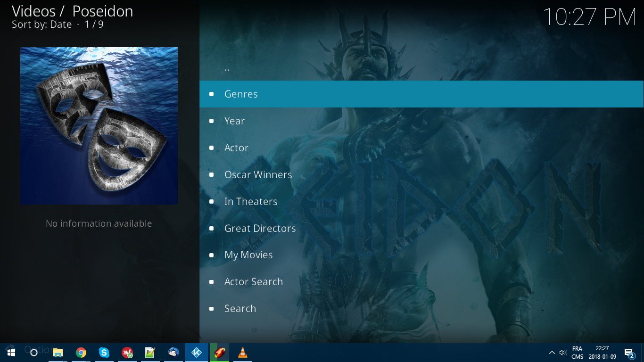Click the theater masks thumbnail image
This screenshot has width=644, height=362.
(x=99, y=126)
